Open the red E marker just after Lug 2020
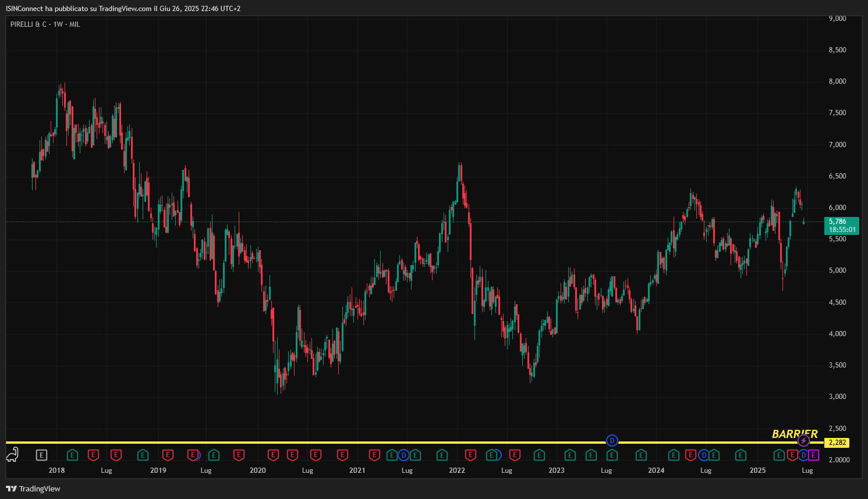The image size is (868, 499). (316, 455)
